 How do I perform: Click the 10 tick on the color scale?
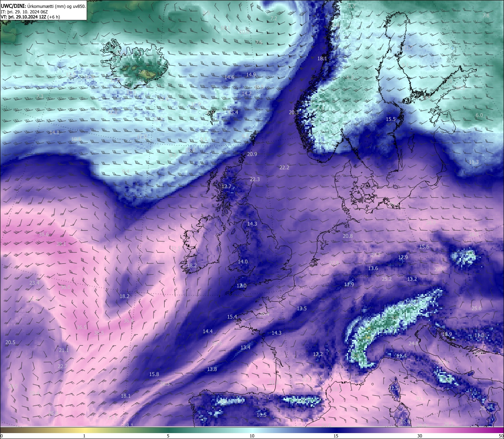[x=252, y=436]
